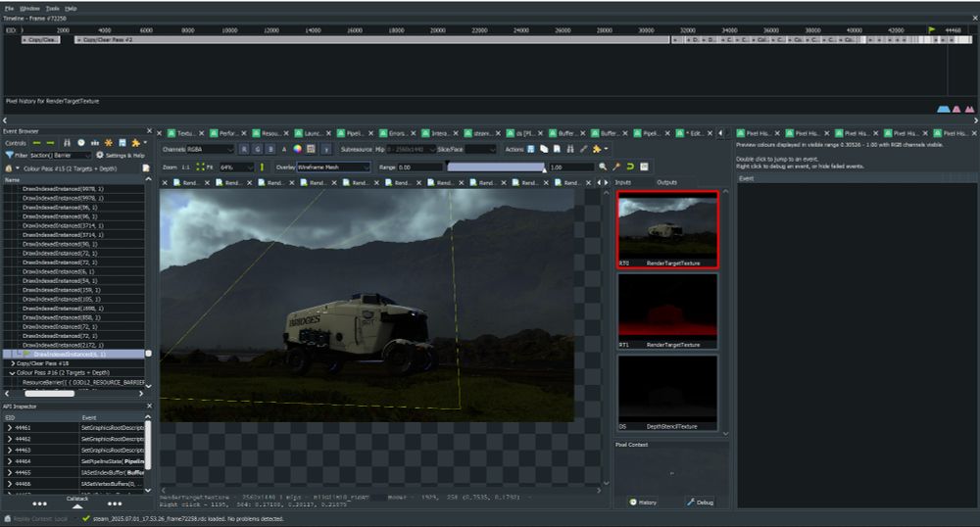
Task: Click the Range minimum 0.00 input field
Action: (x=420, y=168)
